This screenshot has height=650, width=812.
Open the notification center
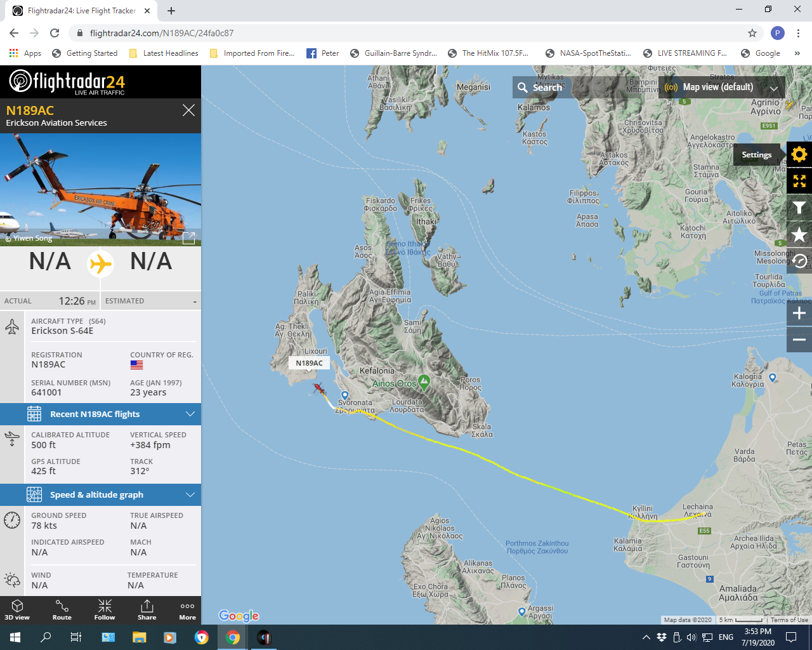pyautogui.click(x=790, y=637)
